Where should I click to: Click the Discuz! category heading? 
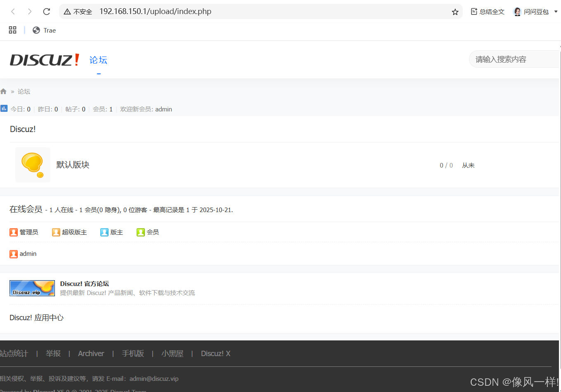point(23,129)
